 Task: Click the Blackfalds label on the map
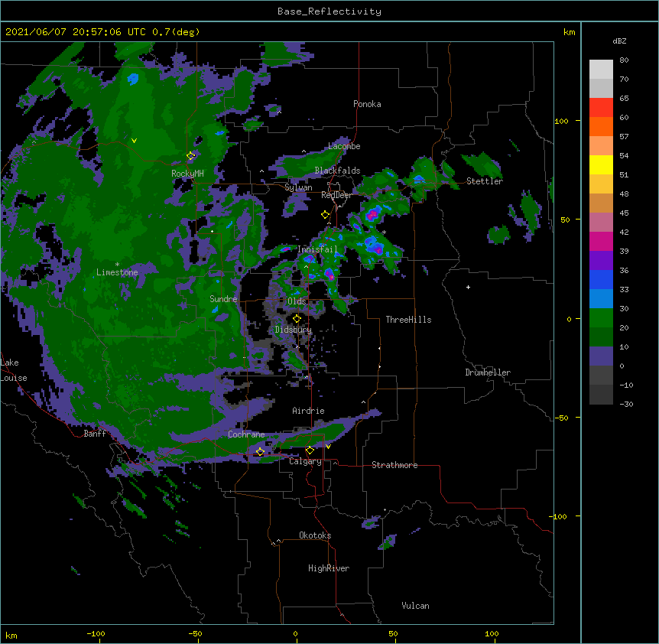[337, 171]
